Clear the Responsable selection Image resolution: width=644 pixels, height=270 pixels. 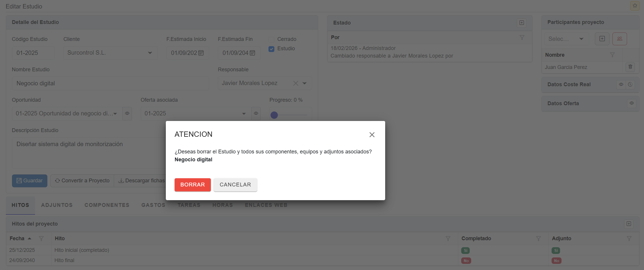point(296,83)
